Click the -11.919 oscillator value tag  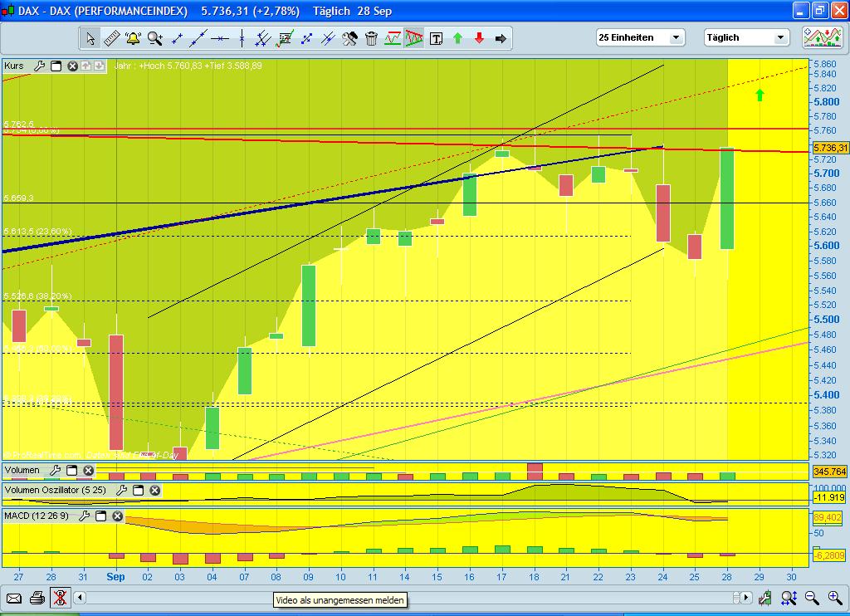[x=829, y=497]
